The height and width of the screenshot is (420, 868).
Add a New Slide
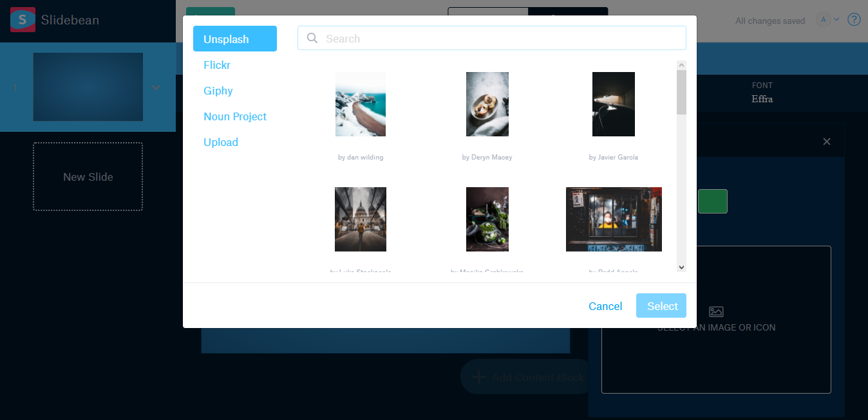(88, 177)
